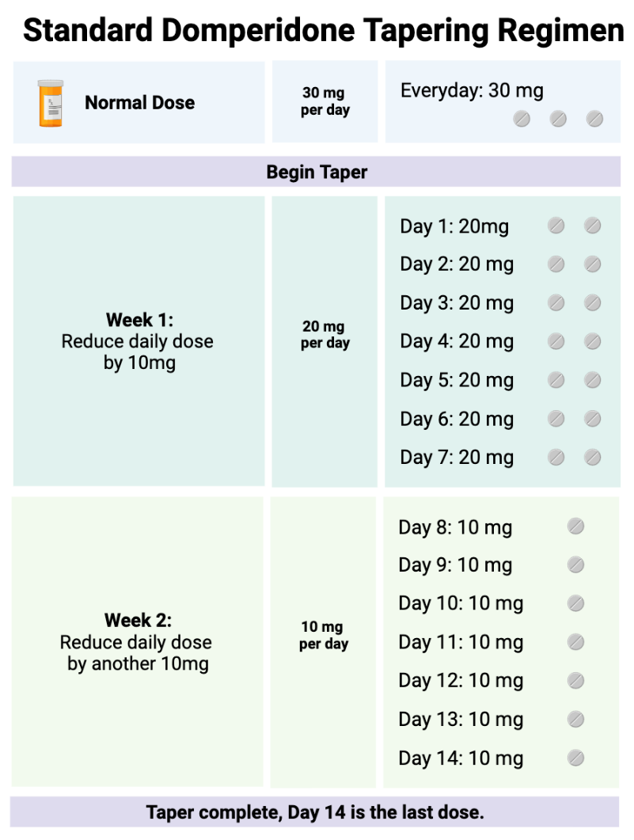634x840 pixels.
Task: Click the 10 mg per day cell
Action: coord(323,642)
